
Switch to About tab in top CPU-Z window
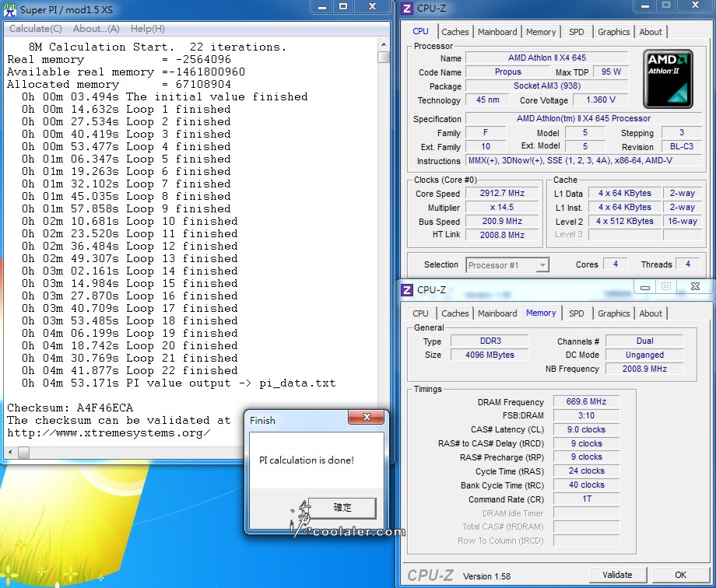[651, 32]
